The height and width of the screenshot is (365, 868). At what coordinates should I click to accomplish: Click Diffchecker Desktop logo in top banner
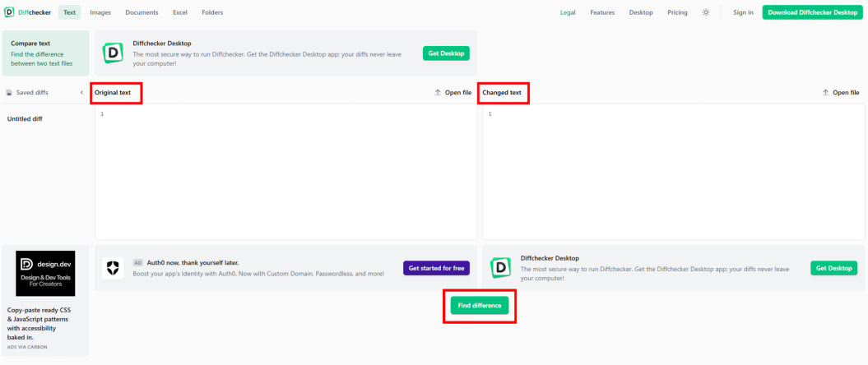click(x=112, y=53)
